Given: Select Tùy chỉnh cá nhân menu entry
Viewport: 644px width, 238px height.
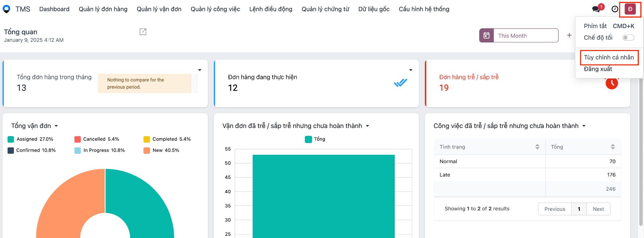Looking at the screenshot, I should click(609, 58).
